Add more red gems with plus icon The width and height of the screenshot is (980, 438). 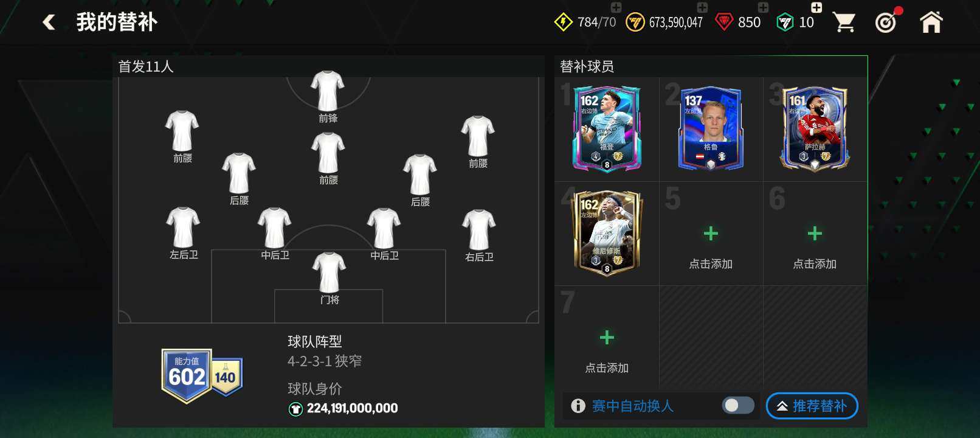pos(763,7)
